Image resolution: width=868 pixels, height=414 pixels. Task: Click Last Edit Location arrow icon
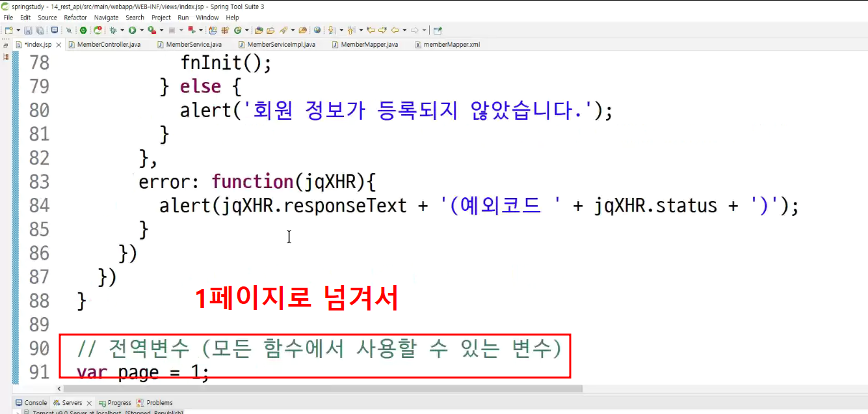click(x=371, y=30)
